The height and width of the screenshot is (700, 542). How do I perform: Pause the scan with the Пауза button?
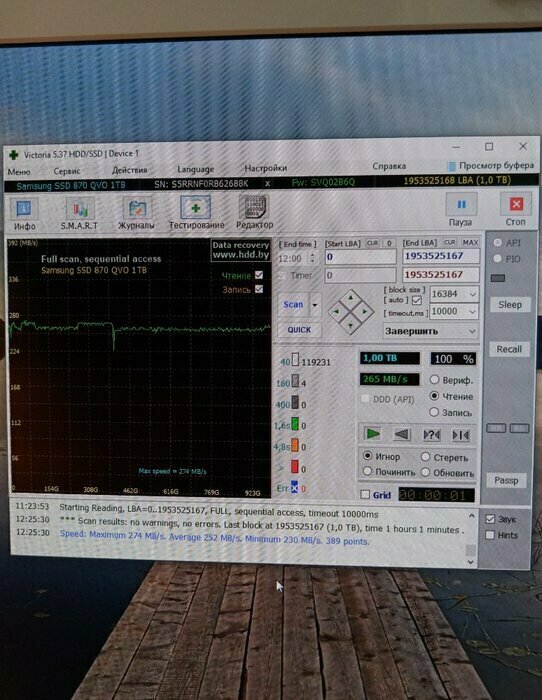(x=461, y=209)
